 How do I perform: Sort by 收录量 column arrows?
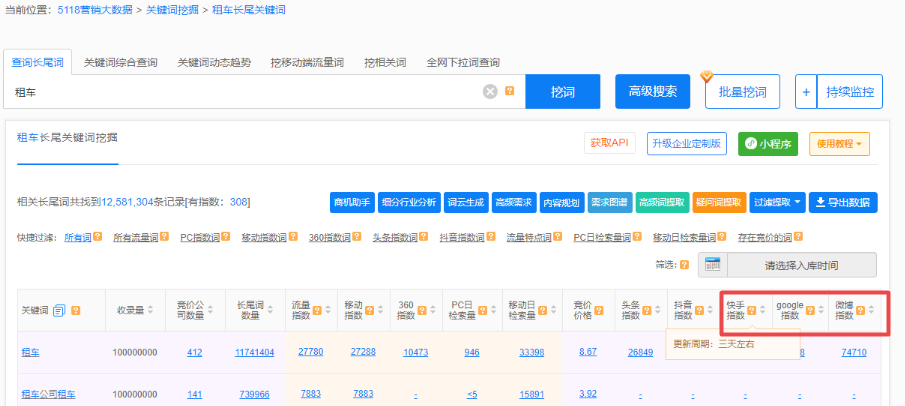click(x=151, y=310)
